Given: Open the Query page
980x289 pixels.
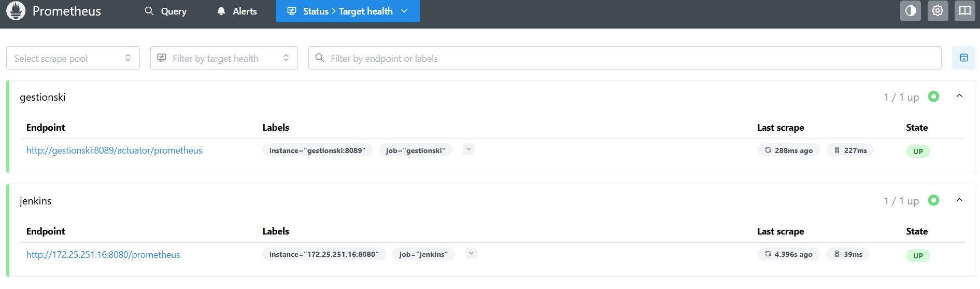Looking at the screenshot, I should (166, 11).
